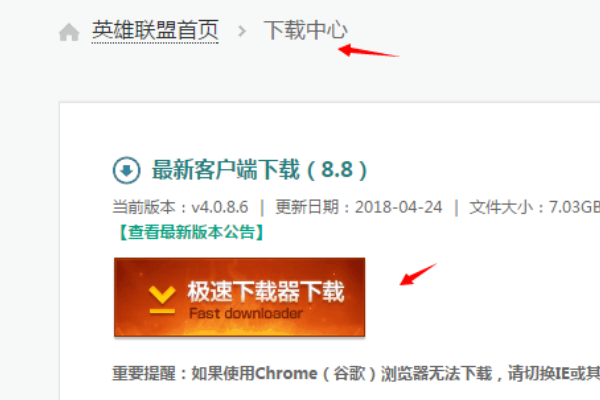
Task: Click the 更新日期 label text
Action: click(x=307, y=207)
